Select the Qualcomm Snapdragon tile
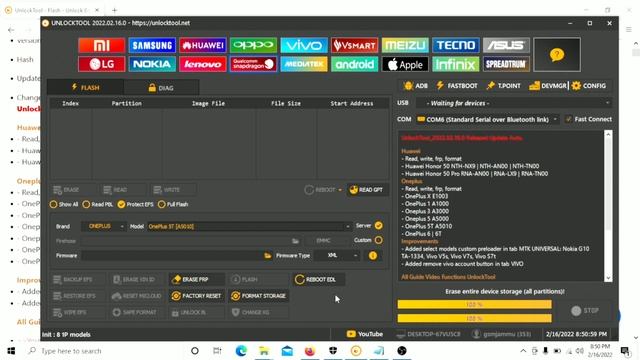 tap(253, 64)
